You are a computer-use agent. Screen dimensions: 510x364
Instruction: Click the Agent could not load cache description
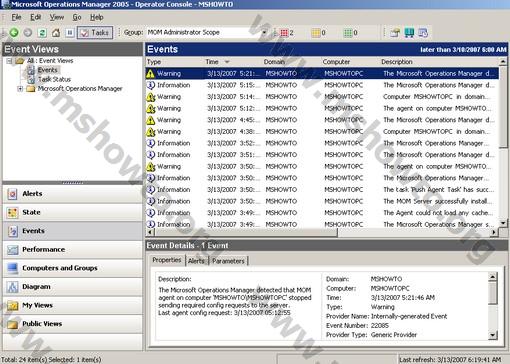(437, 213)
